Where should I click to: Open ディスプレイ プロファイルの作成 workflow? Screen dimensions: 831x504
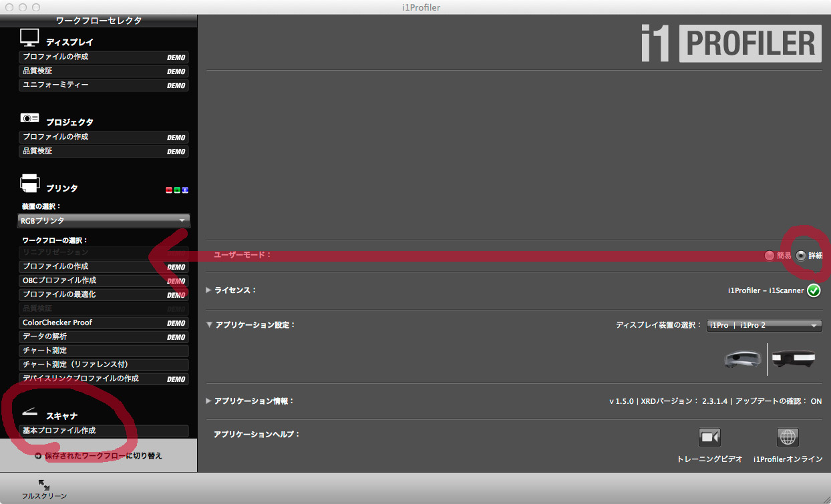[104, 57]
